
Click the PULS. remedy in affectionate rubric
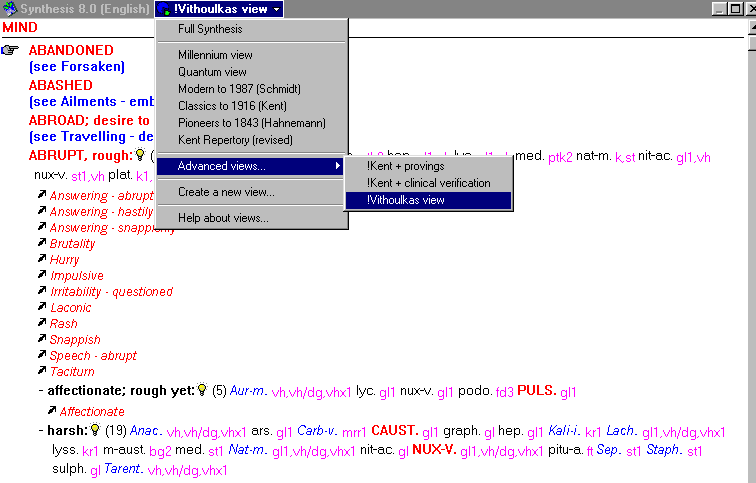click(x=537, y=390)
